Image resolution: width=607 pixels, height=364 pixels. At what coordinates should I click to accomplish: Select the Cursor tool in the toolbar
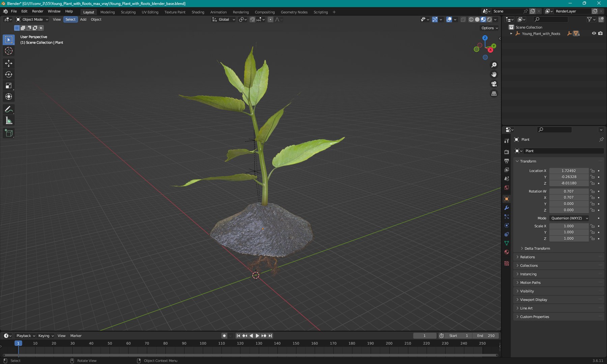point(9,51)
